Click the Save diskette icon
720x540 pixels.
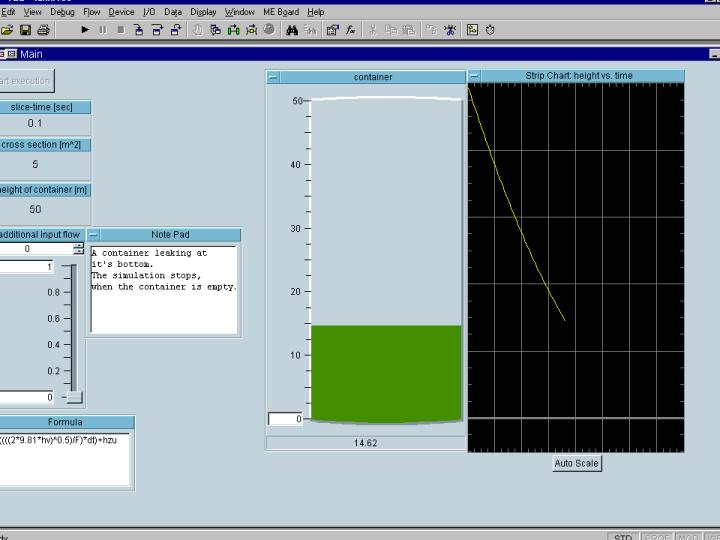(x=25, y=30)
